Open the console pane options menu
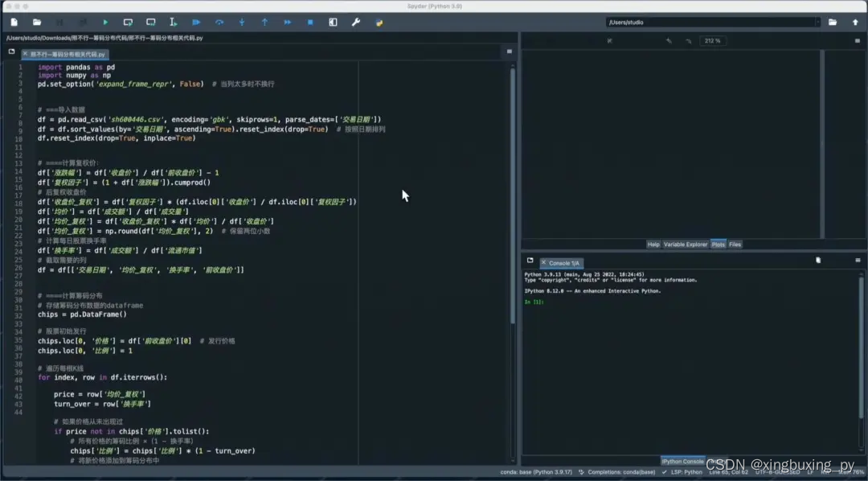Image resolution: width=868 pixels, height=481 pixels. tap(858, 260)
